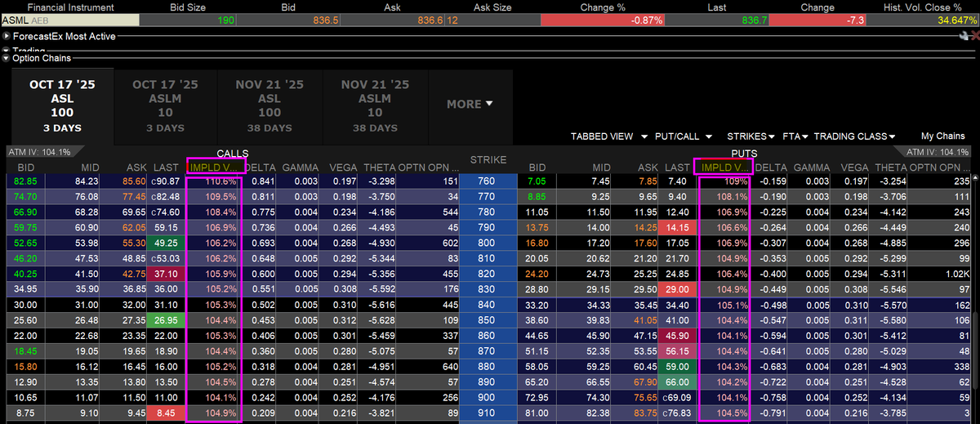Select OCT 17 '25 ASL 100 expiry tab
The width and height of the screenshot is (980, 424).
click(62, 106)
